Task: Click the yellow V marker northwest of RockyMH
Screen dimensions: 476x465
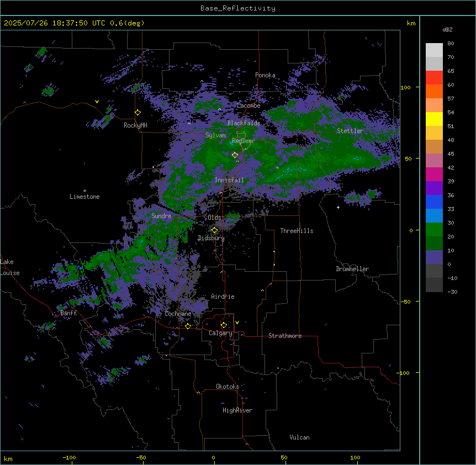Action: [97, 102]
